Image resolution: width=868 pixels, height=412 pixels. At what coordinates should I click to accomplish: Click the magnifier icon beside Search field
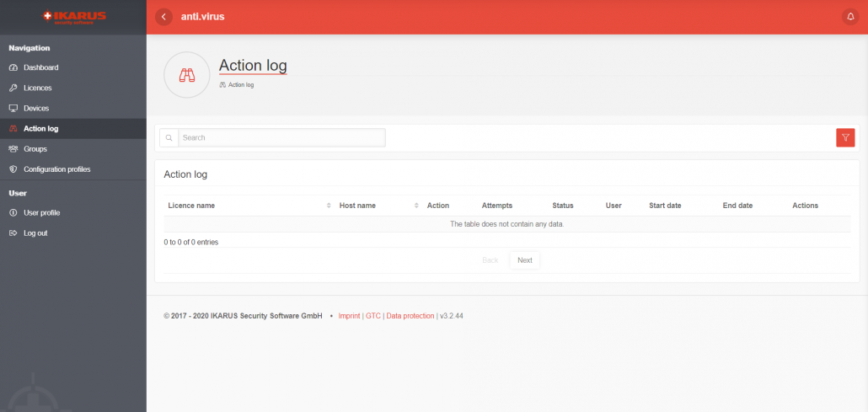tap(169, 137)
